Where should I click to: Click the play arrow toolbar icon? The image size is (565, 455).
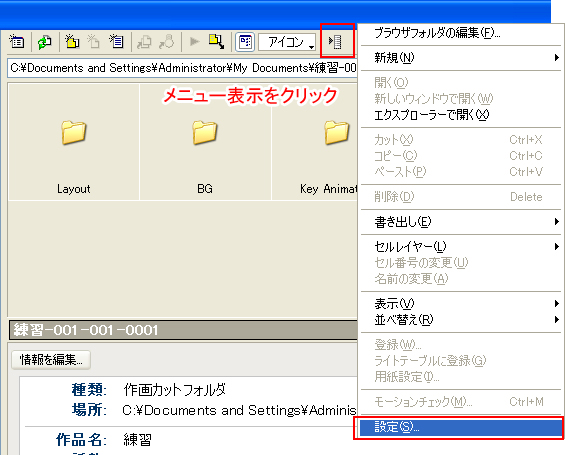coord(195,42)
